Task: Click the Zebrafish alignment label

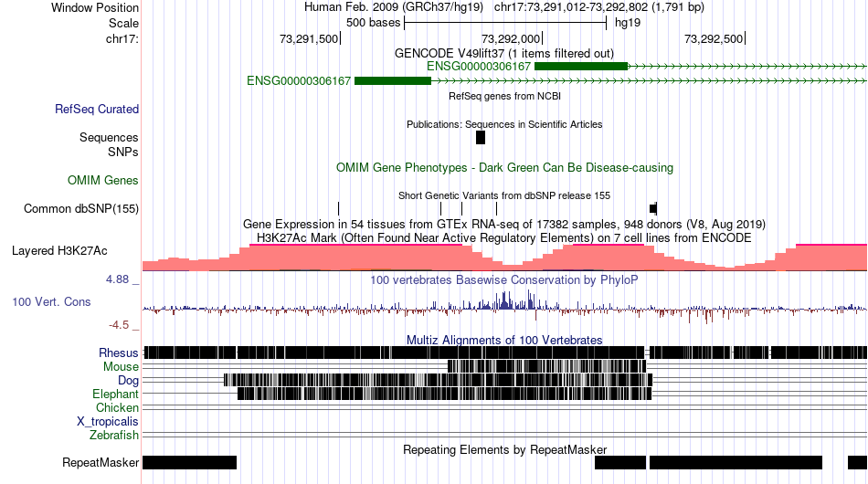Action: tap(114, 436)
